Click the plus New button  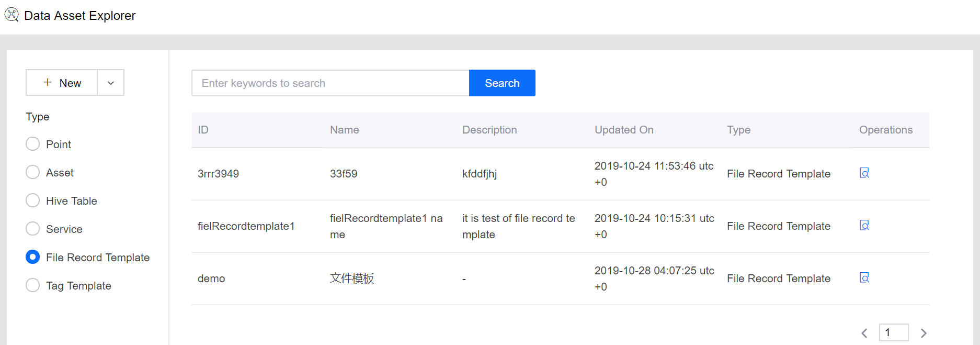(62, 83)
